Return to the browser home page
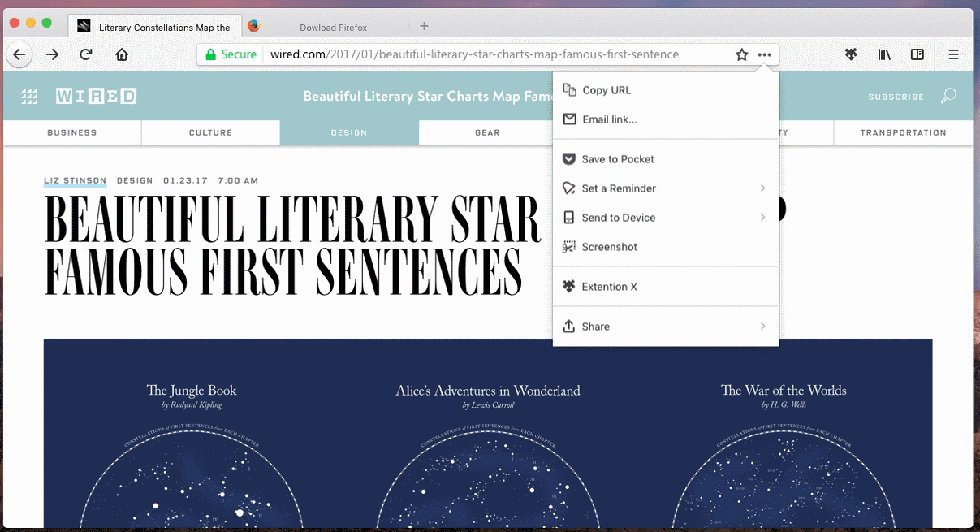The image size is (980, 532). tap(122, 54)
